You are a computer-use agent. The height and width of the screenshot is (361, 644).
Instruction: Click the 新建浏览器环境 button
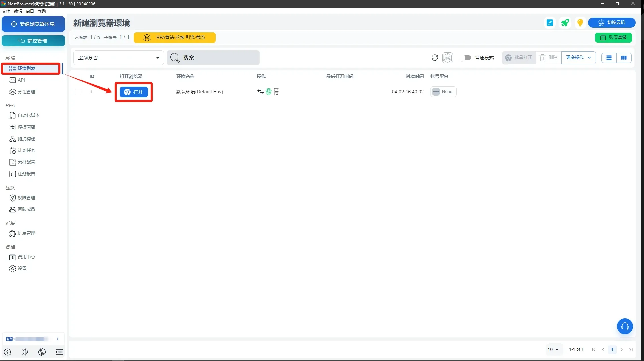coord(33,24)
